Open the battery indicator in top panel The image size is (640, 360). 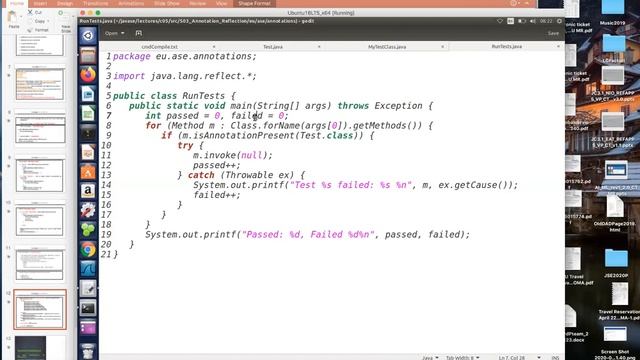[x=522, y=21]
